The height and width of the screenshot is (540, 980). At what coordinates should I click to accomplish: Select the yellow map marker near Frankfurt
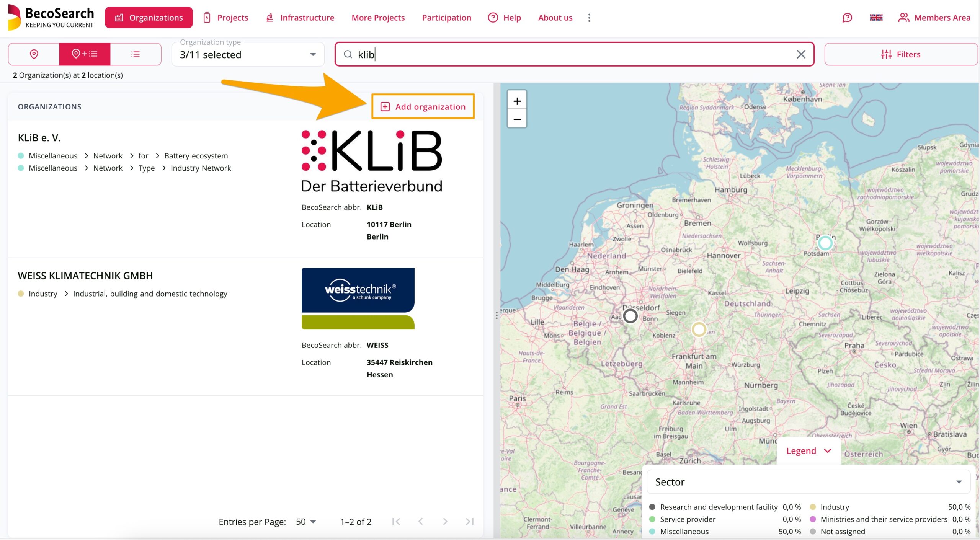(x=699, y=329)
